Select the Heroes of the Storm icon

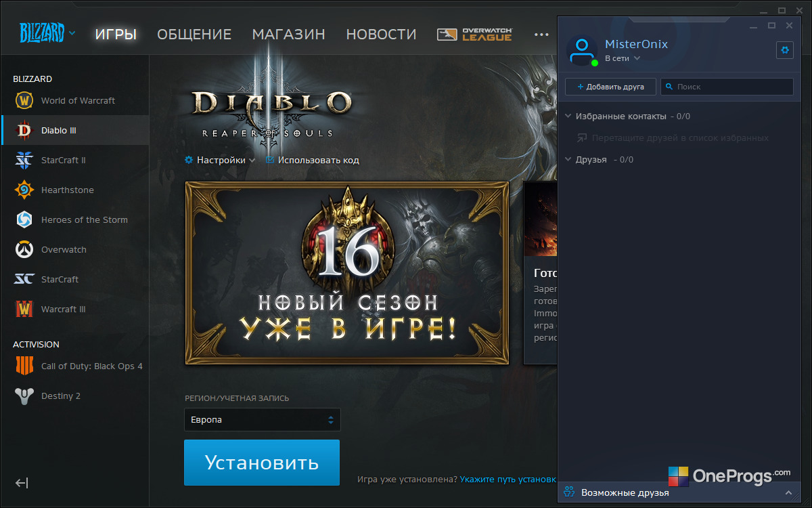24,219
